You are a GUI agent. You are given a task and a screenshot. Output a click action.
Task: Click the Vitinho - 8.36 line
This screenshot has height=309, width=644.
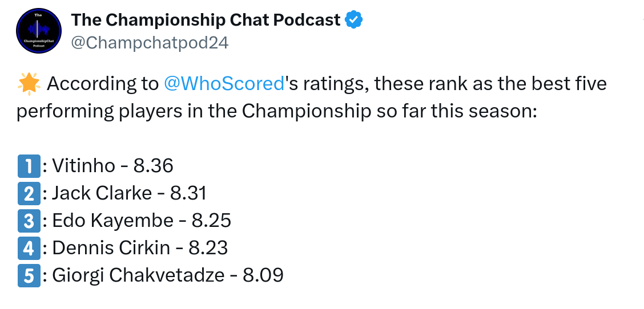pos(112,166)
